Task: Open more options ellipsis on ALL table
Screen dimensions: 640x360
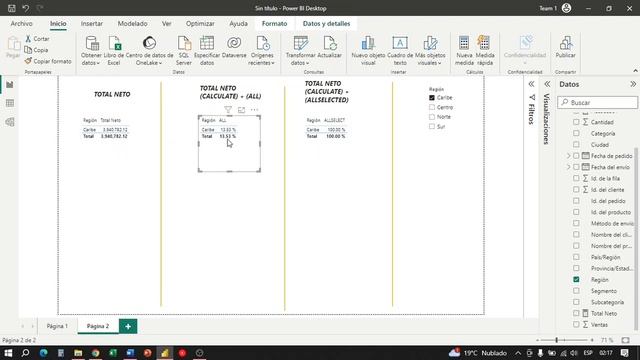Action: 254,109
